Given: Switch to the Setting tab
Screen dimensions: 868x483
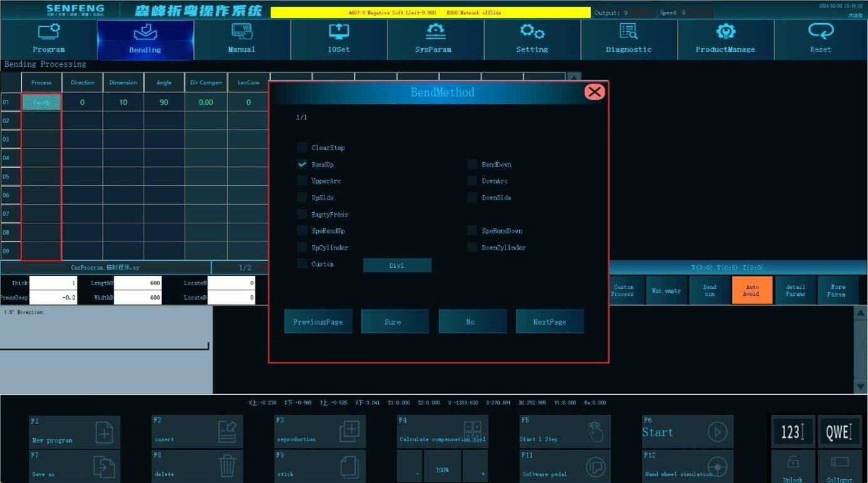Looking at the screenshot, I should [x=532, y=40].
